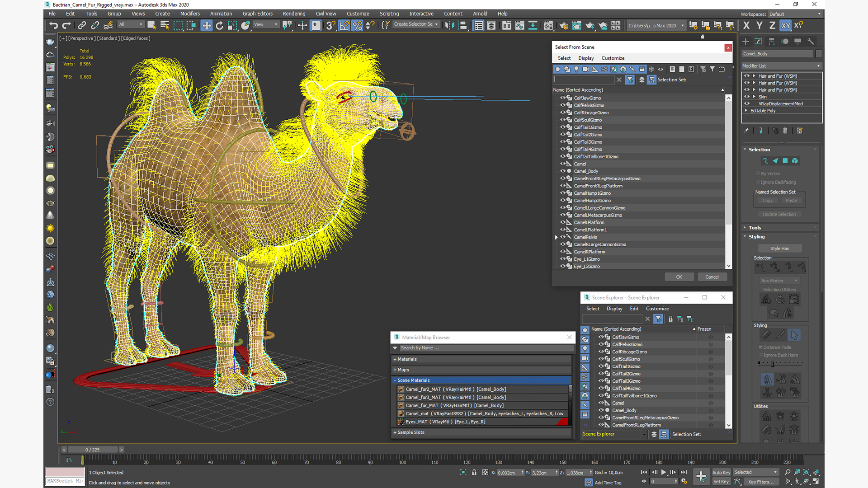
Task: Click Remove modifier trash icon
Action: click(785, 131)
